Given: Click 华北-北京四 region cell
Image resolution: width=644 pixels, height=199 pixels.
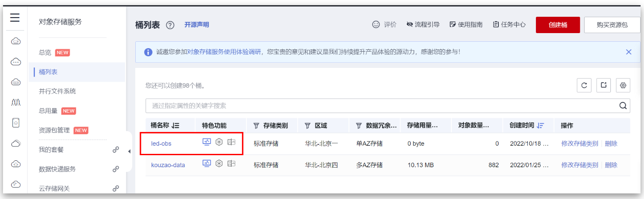Looking at the screenshot, I should (x=321, y=165).
